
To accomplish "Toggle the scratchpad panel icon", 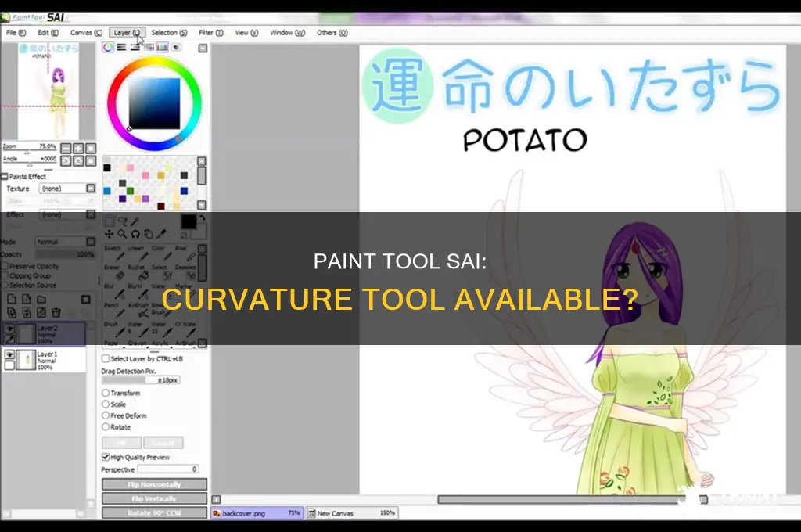I will (176, 48).
